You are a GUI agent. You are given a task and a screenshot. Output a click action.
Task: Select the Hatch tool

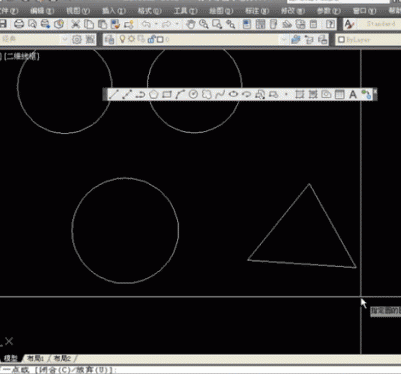[299, 94]
